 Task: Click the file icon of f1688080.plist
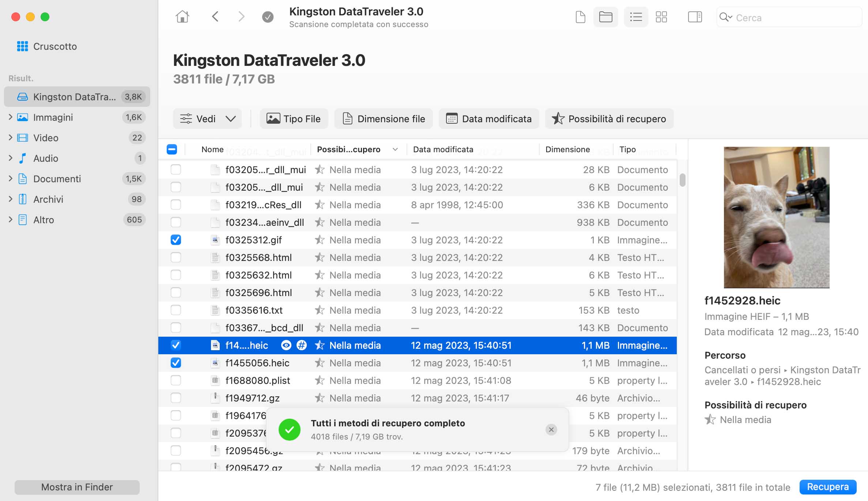pos(215,381)
